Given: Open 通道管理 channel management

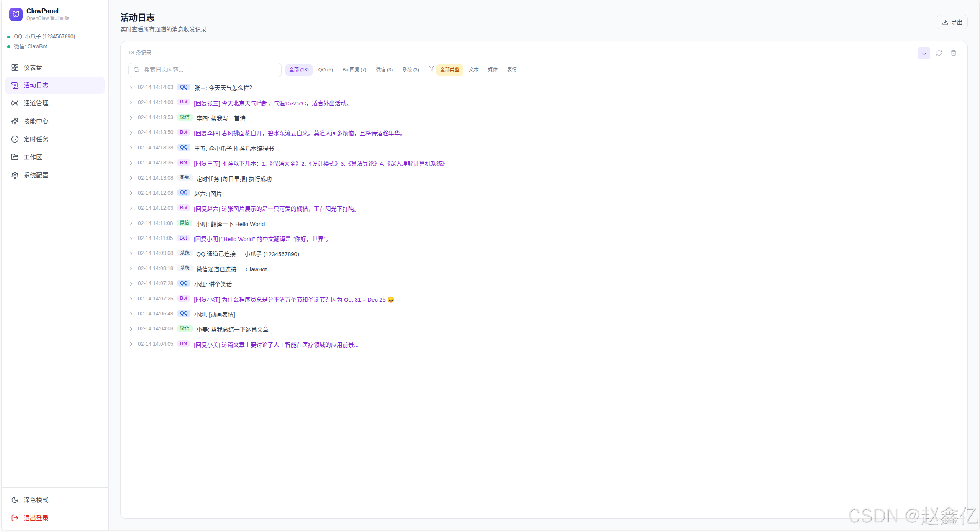Looking at the screenshot, I should click(36, 103).
